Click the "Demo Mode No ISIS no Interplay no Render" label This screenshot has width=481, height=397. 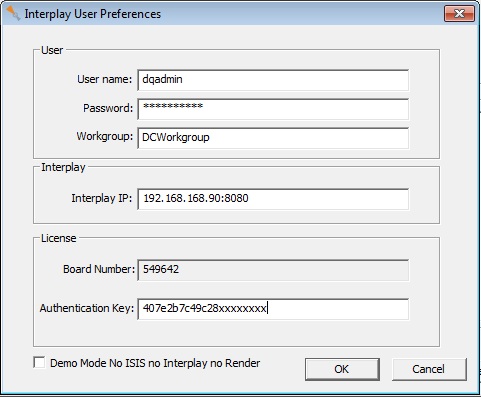click(x=155, y=363)
